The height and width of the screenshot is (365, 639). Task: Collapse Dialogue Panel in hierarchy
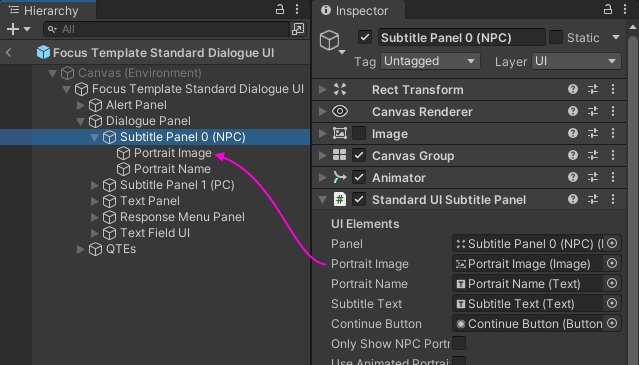coord(81,121)
